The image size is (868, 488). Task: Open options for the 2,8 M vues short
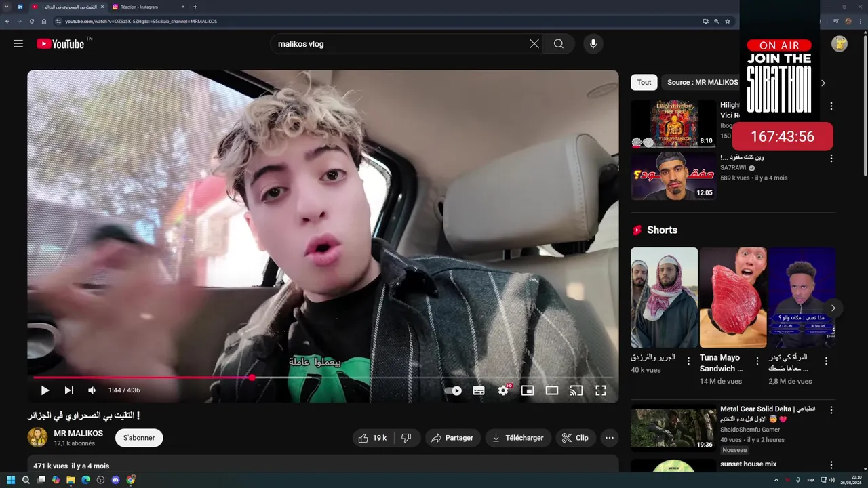(826, 361)
